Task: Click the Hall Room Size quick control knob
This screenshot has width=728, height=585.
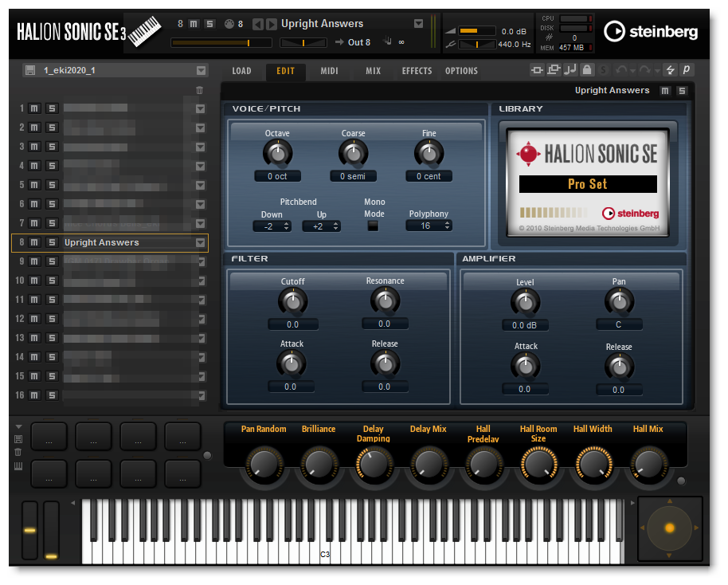Action: click(x=538, y=464)
